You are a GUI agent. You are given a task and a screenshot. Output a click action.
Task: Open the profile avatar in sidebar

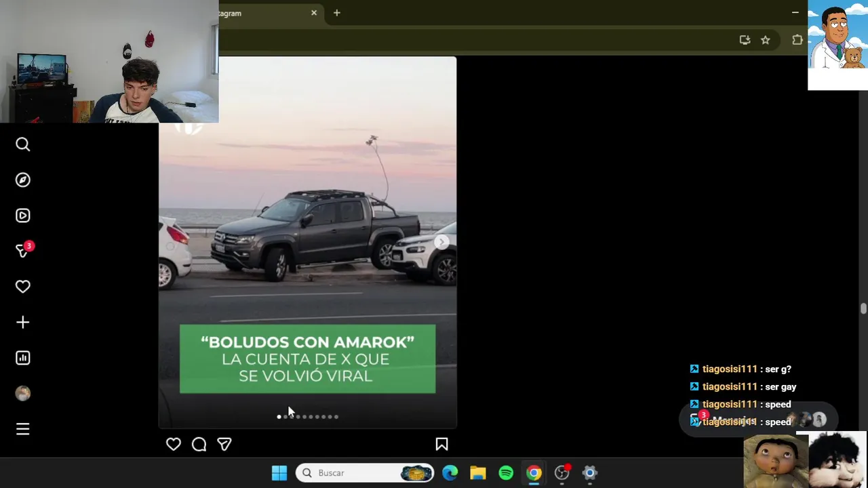23,393
